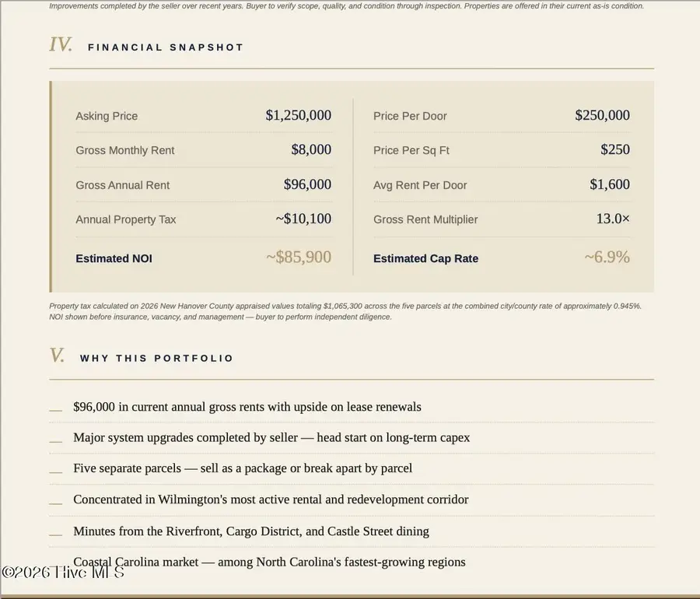700x599 pixels.
Task: Click the Gross Annual Rent value $96,000
Action: click(x=307, y=184)
